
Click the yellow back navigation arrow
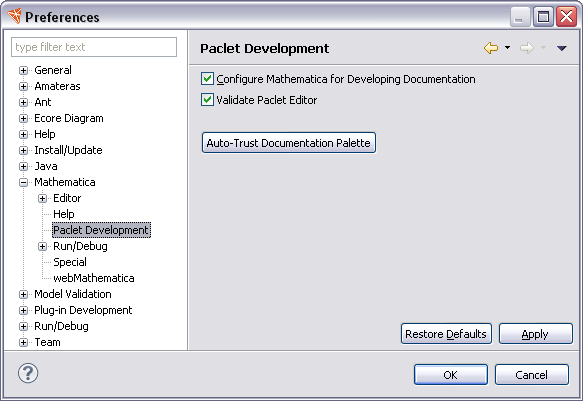491,48
